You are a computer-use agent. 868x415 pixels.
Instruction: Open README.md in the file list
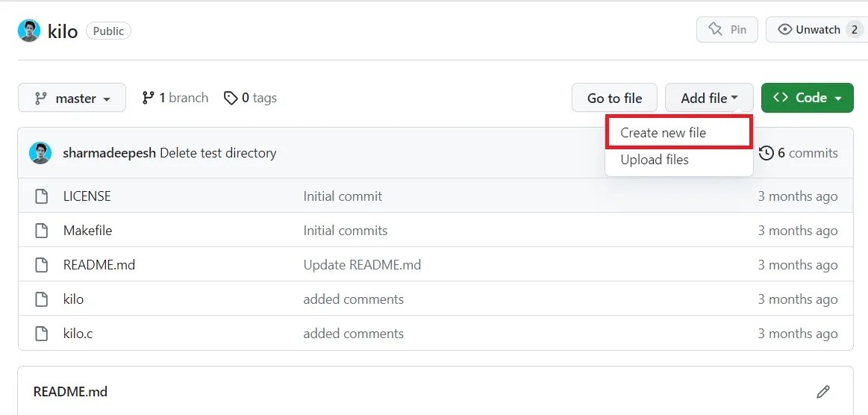tap(99, 265)
